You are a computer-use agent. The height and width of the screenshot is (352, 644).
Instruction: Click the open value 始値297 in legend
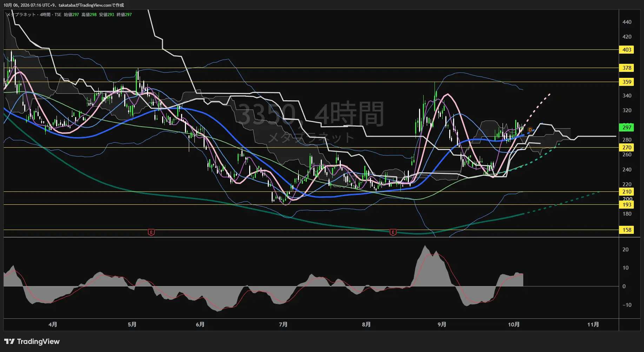(71, 15)
